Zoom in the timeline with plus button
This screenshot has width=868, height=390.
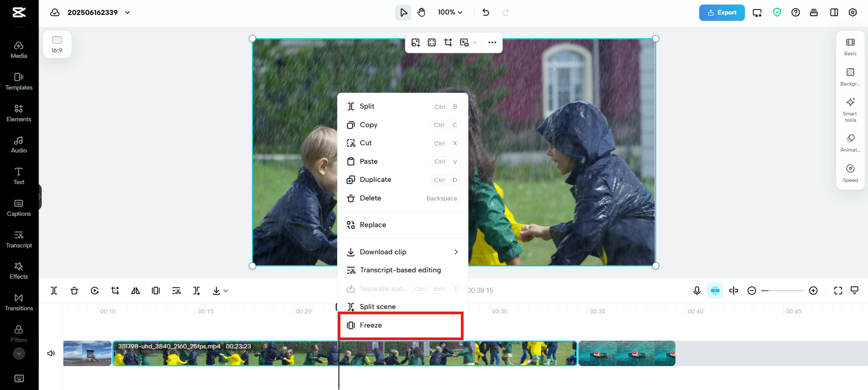(x=813, y=290)
